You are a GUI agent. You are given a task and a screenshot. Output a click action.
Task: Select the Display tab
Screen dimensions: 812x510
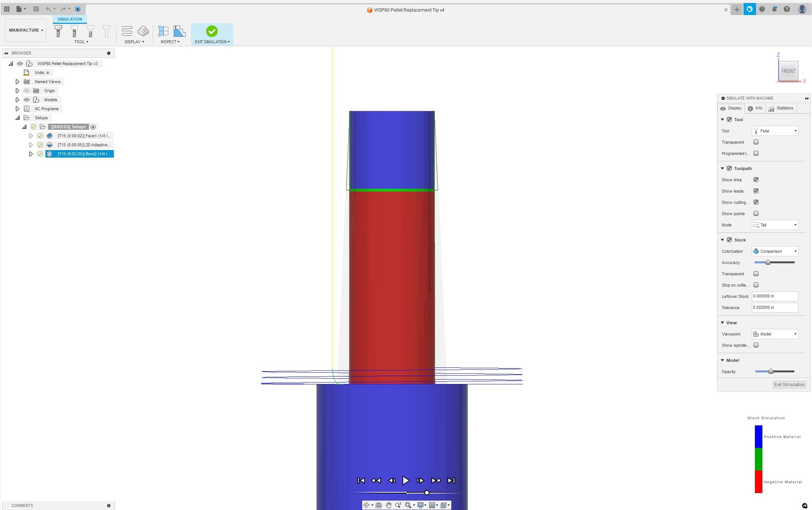point(731,108)
